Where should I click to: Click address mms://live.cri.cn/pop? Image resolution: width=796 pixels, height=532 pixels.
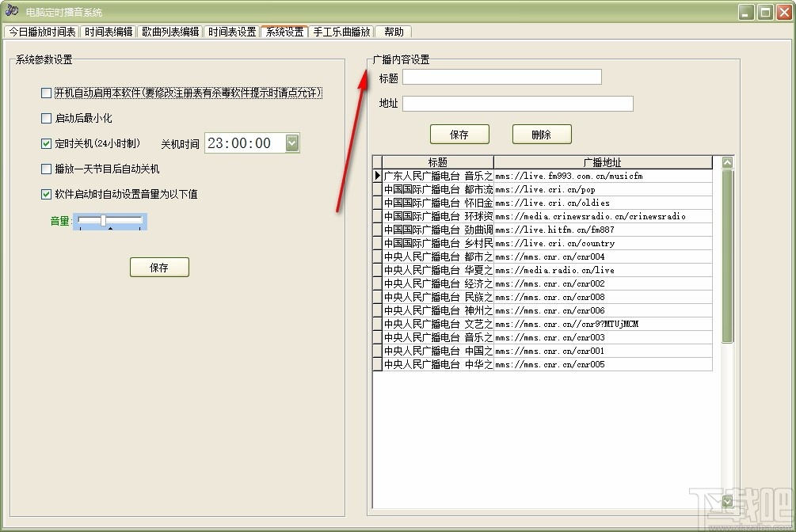pos(545,189)
